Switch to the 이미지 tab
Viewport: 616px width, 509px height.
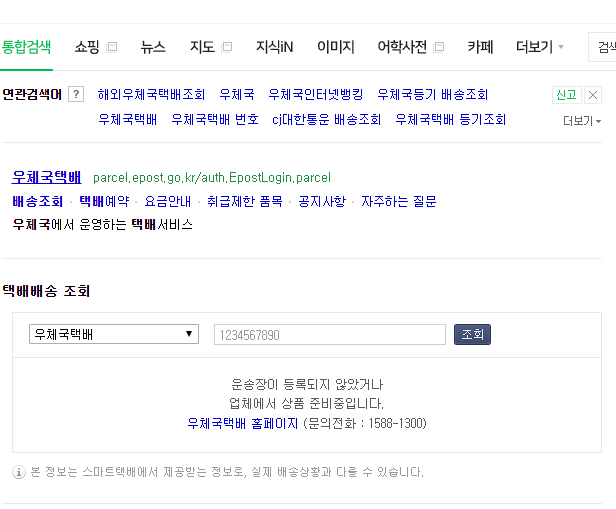(x=336, y=47)
